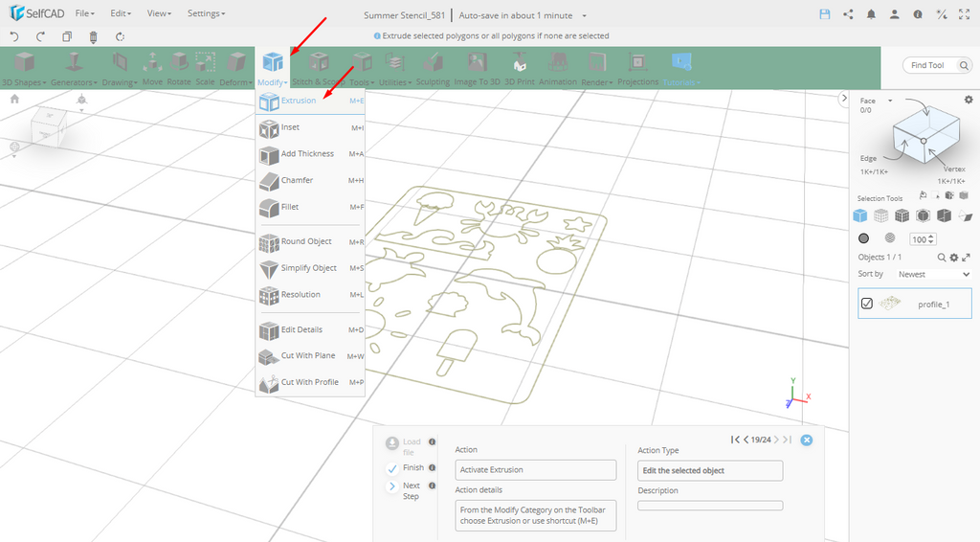The height and width of the screenshot is (542, 980).
Task: Choose Simplify Object from Modify menu
Action: point(311,268)
